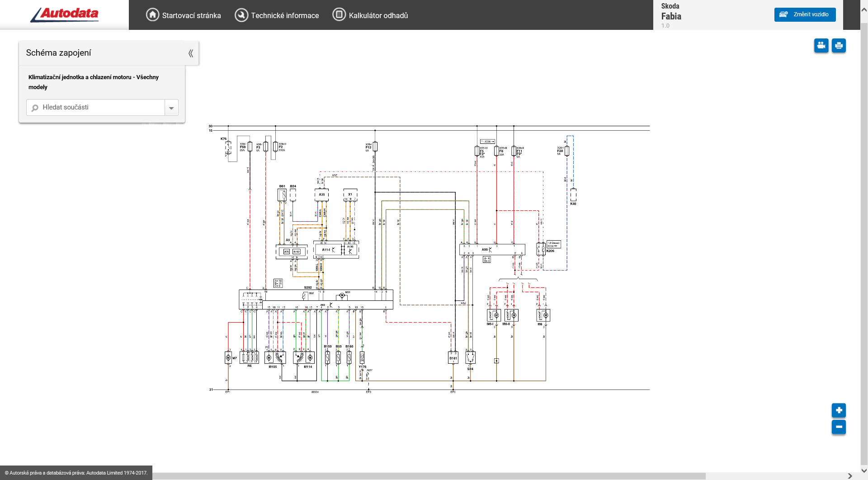Click the home icon for Startovací stránka

coord(152,15)
